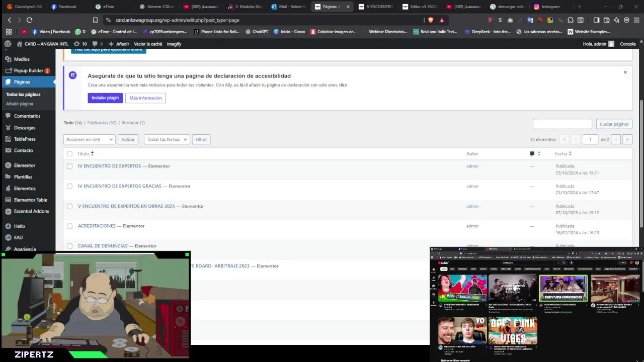The image size is (644, 362).
Task: Open Comentarios in the sidebar
Action: (28, 116)
